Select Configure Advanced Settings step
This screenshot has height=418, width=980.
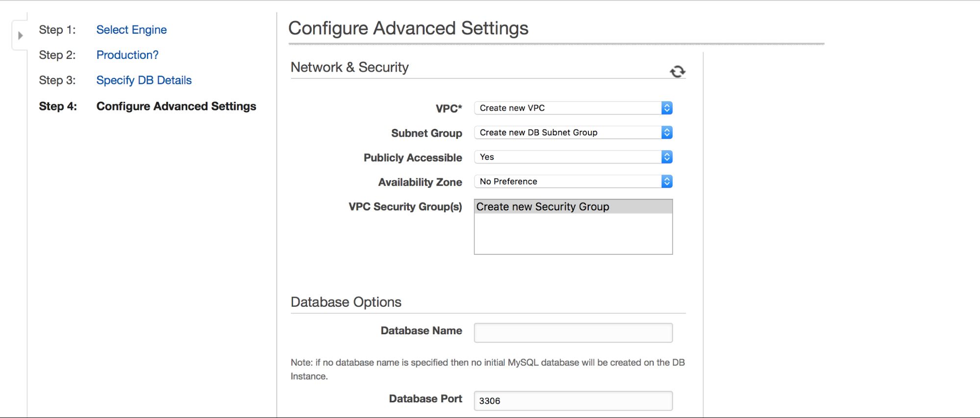click(x=176, y=106)
